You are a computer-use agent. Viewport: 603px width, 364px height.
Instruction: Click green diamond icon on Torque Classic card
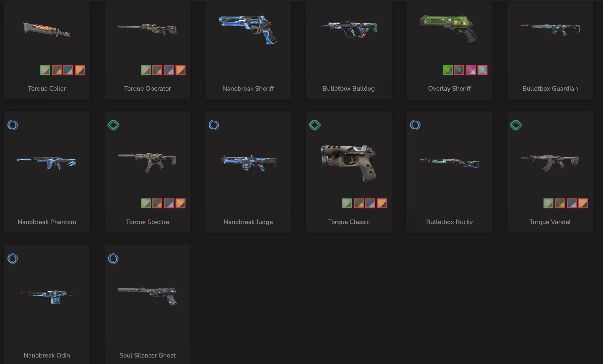[315, 125]
